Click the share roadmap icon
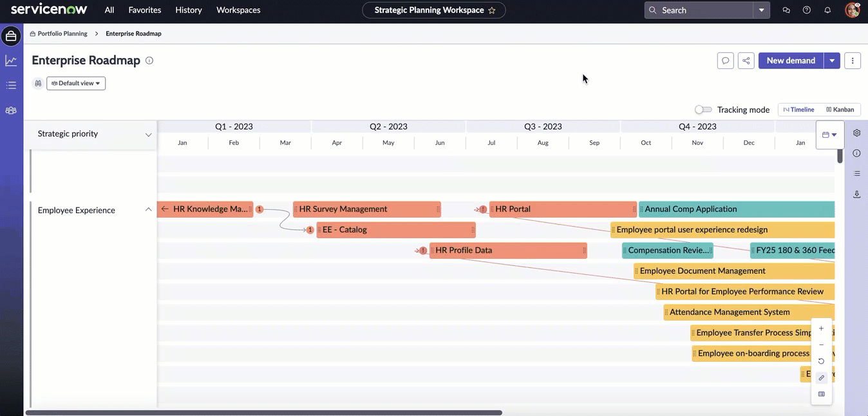868x416 pixels. (746, 61)
